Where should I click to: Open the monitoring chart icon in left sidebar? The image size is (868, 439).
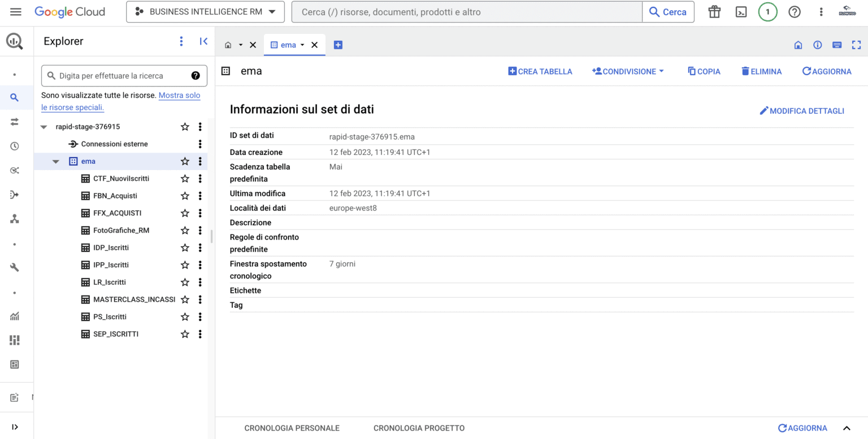click(x=15, y=316)
